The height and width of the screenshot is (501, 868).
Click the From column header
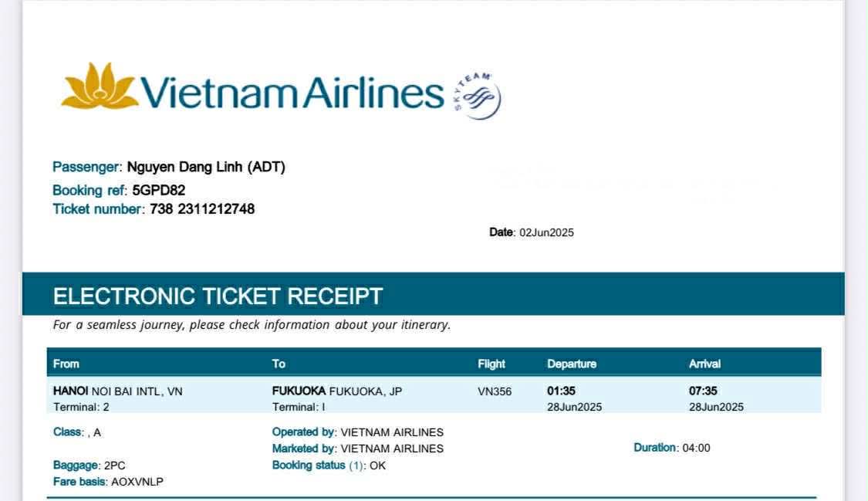tap(66, 364)
